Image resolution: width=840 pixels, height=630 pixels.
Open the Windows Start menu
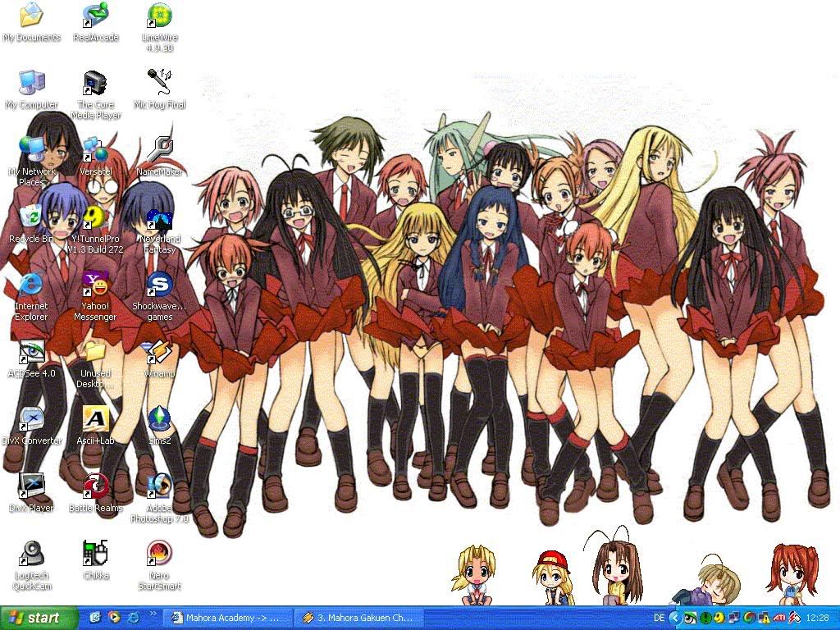39,618
